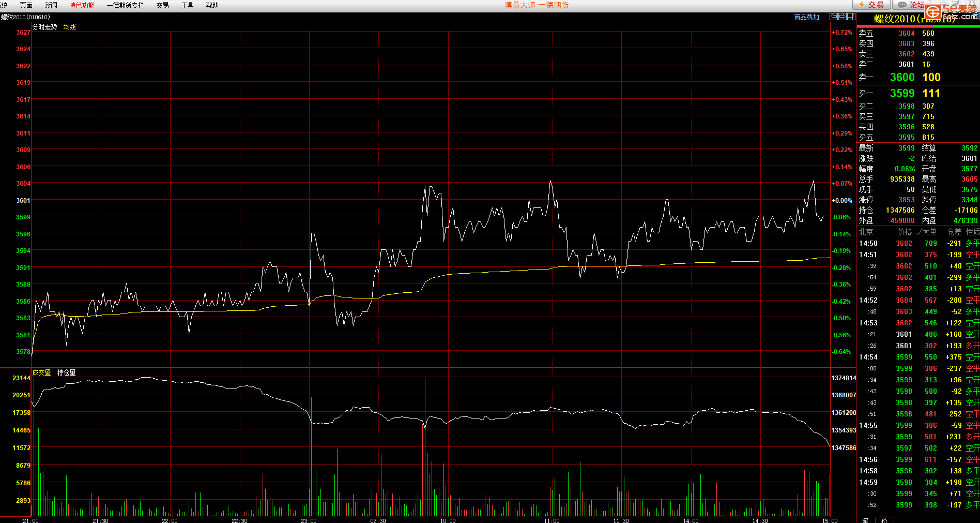Click the 内盘 value 476338

(966, 220)
